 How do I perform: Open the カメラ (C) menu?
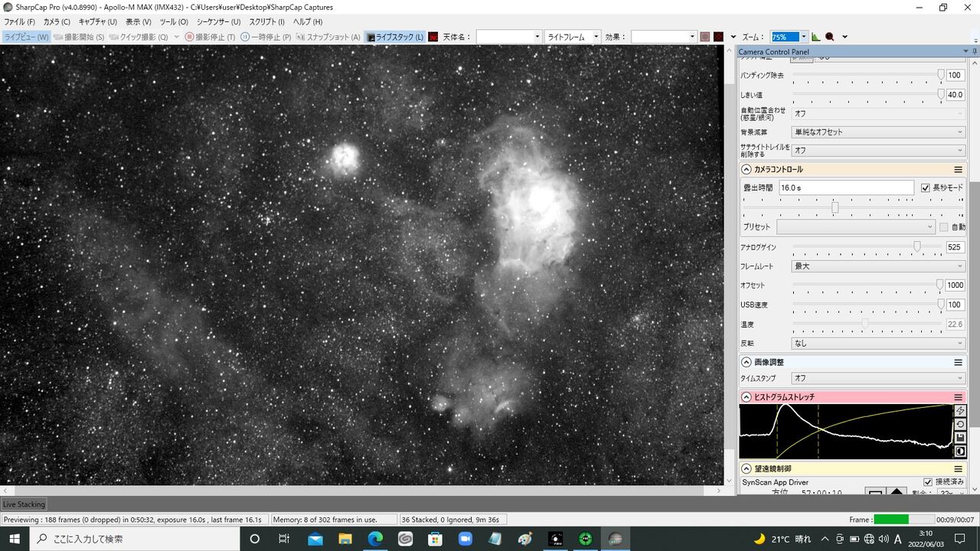pos(57,21)
